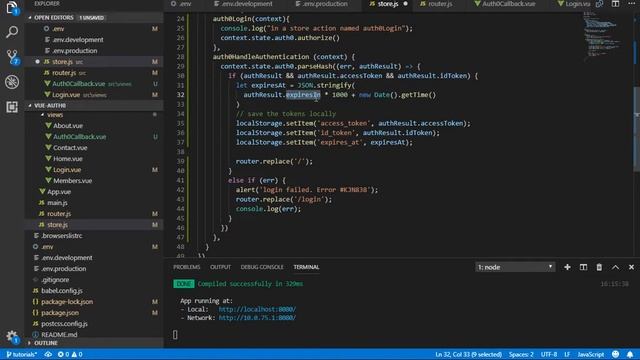The image size is (640, 360).
Task: Click JavaScript language mode in status bar
Action: 591,354
